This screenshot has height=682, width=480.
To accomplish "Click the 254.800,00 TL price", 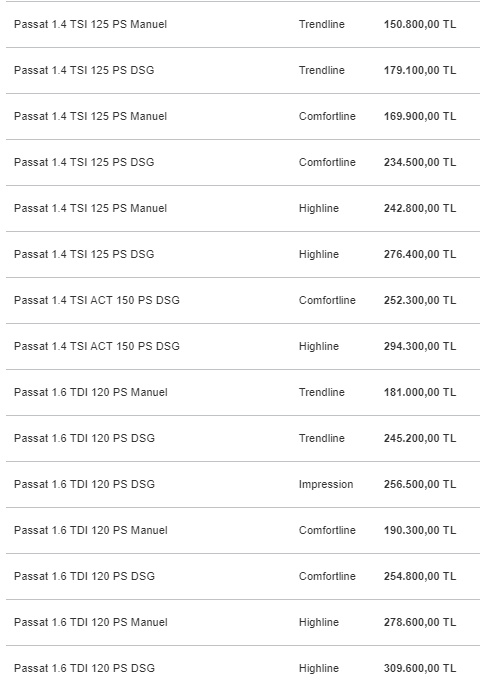I will pos(420,576).
